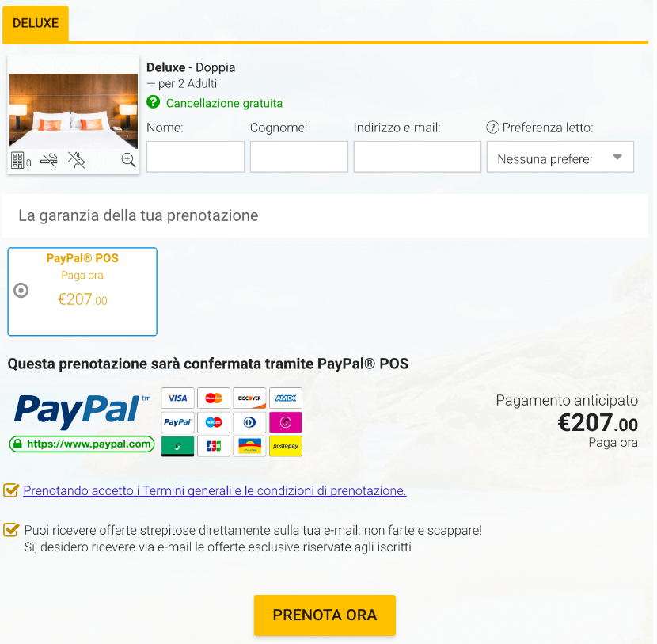Switch to the DELUXE tab

point(36,23)
